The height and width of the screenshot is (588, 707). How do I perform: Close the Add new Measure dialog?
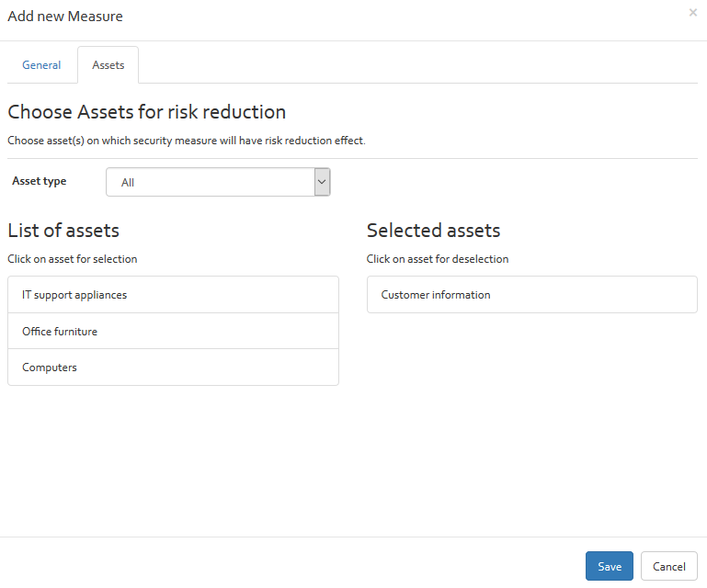[692, 13]
